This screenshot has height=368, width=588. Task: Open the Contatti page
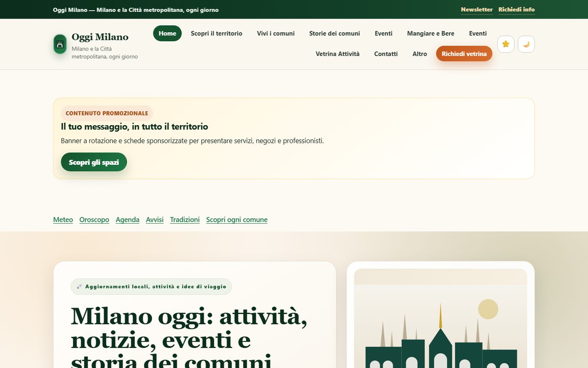tap(386, 54)
